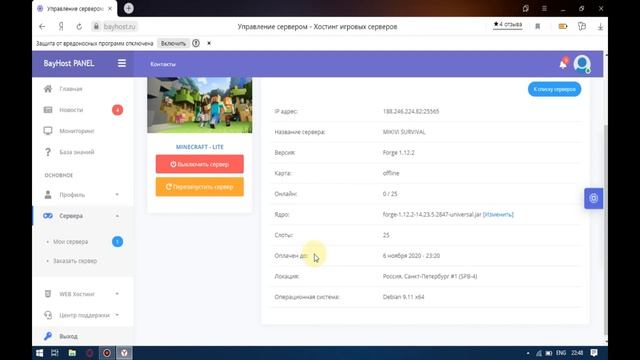Open the Windows Start menu
Viewport: 640px width, 360px height.
(x=40, y=353)
